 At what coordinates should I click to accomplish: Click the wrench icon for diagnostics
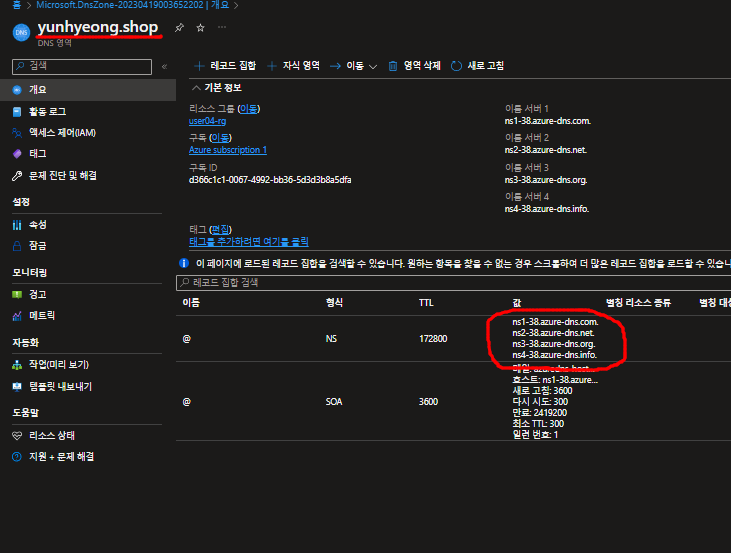(x=17, y=176)
